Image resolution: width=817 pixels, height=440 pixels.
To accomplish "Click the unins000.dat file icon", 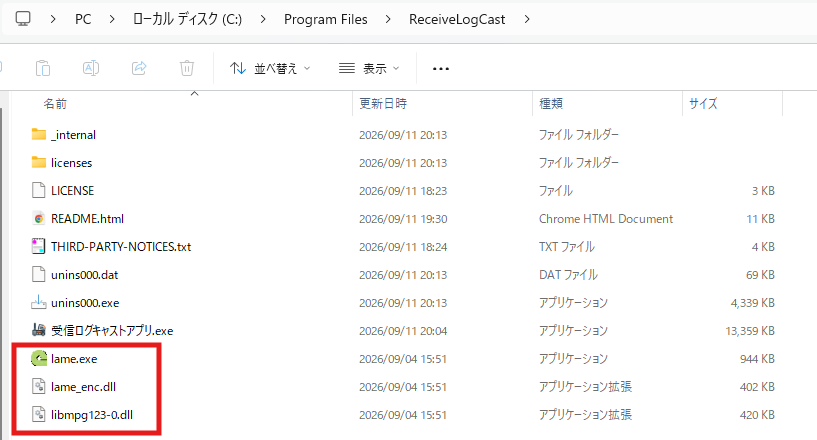I will (x=39, y=275).
